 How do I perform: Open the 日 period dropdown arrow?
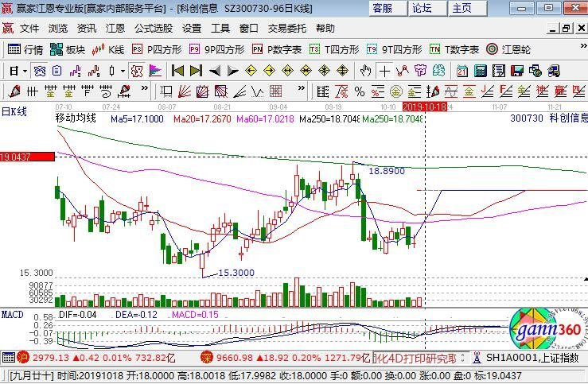pyautogui.click(x=25, y=71)
